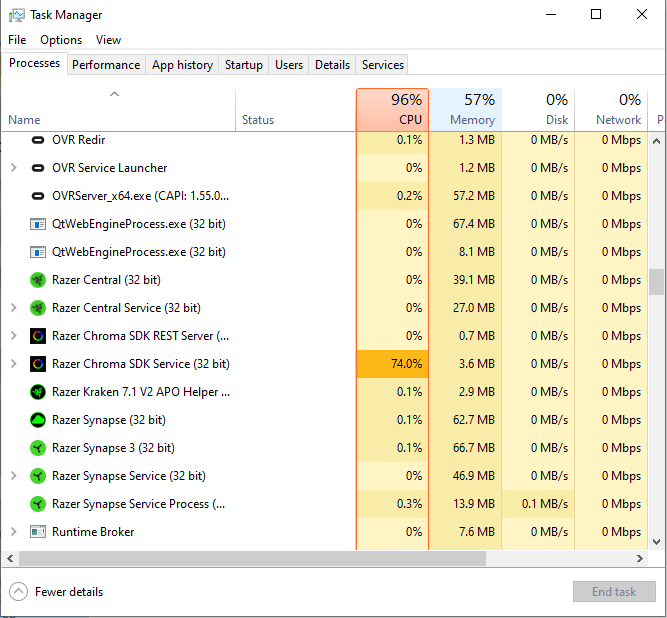Expand Razer Central Service process group

click(x=14, y=308)
